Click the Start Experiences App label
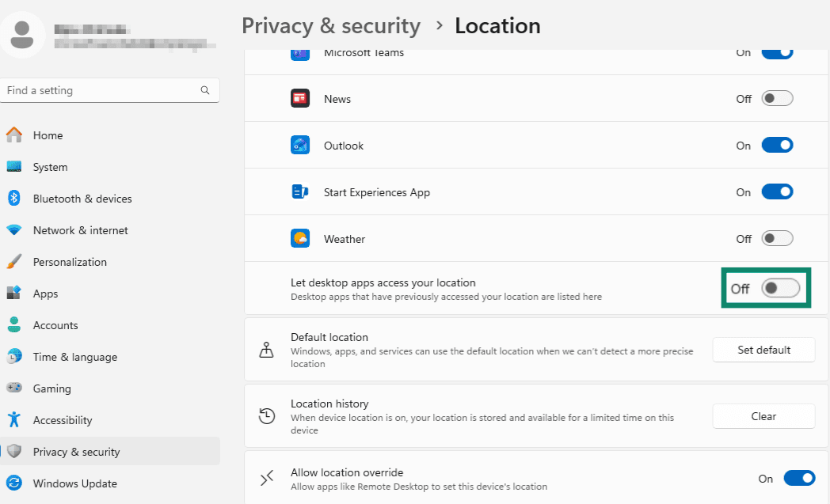This screenshot has width=830, height=504. pyautogui.click(x=377, y=192)
